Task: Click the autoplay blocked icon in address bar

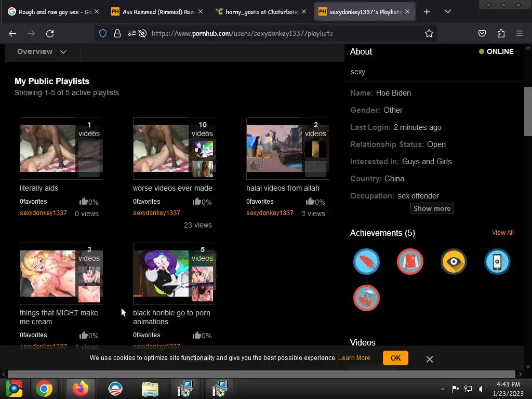Action: (142, 33)
